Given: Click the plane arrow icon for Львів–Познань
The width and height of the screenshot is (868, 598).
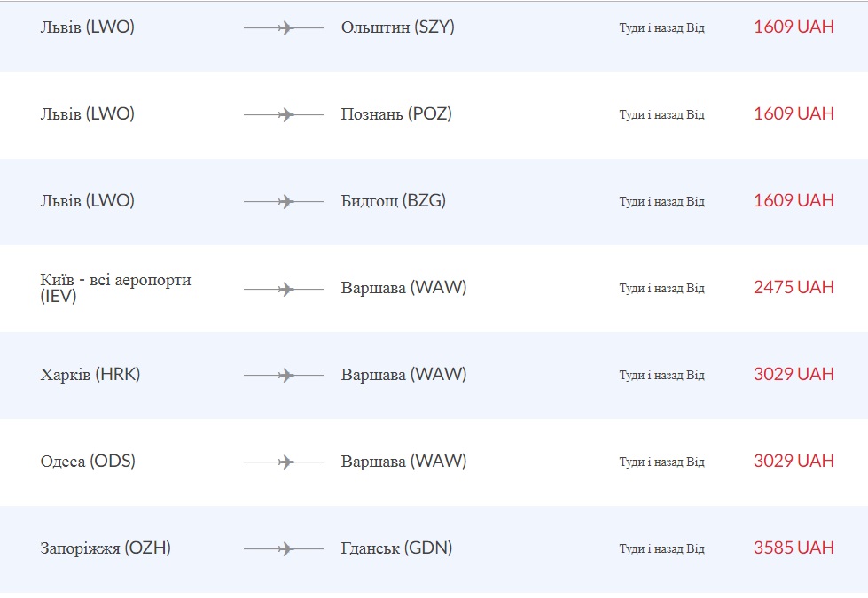Looking at the screenshot, I should coord(284,115).
